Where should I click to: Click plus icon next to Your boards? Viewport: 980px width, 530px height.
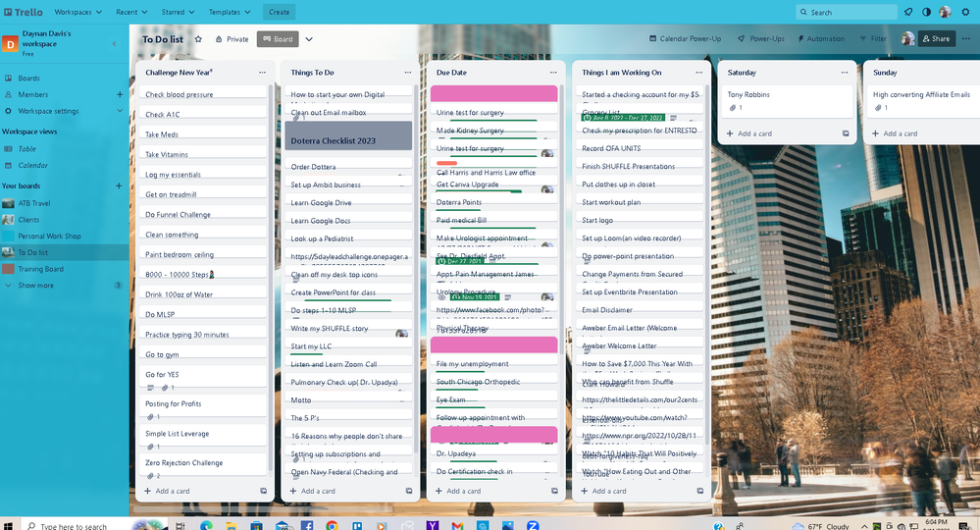pyautogui.click(x=119, y=186)
